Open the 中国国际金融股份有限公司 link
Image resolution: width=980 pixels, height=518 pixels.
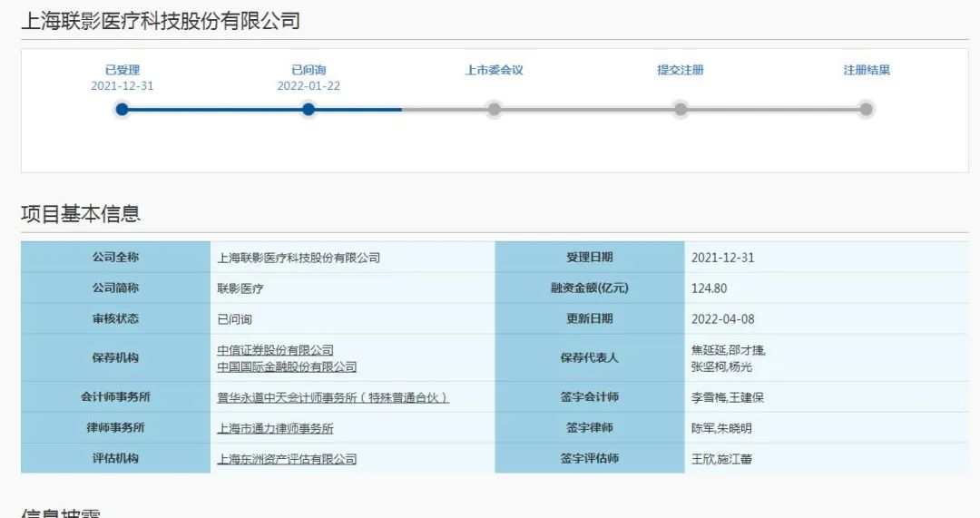tap(287, 367)
